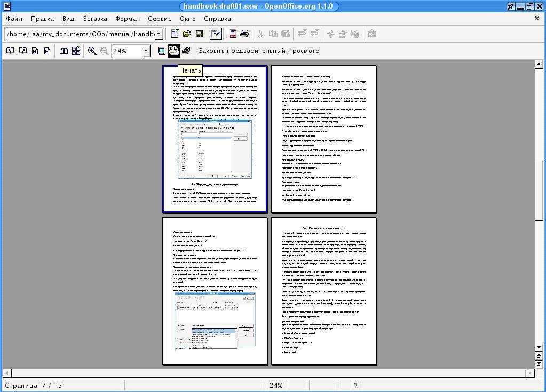Open the Вид menu
Viewport: 546px width, 392px height.
click(x=68, y=19)
